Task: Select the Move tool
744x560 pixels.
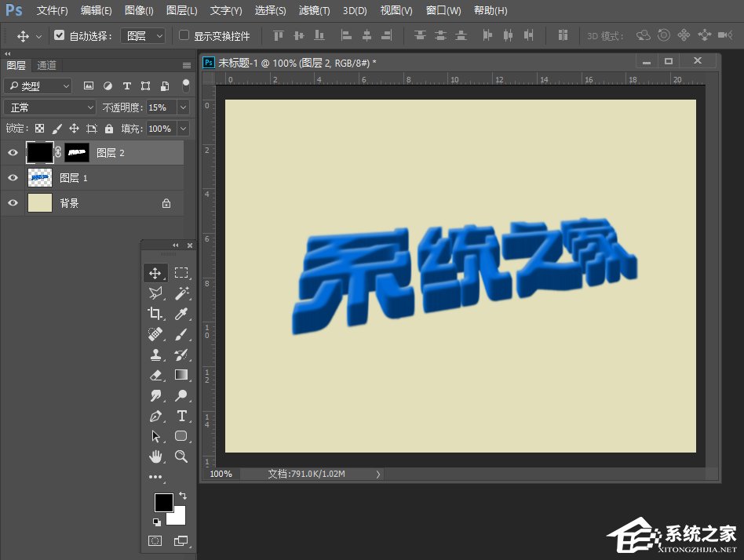Action: pos(155,273)
